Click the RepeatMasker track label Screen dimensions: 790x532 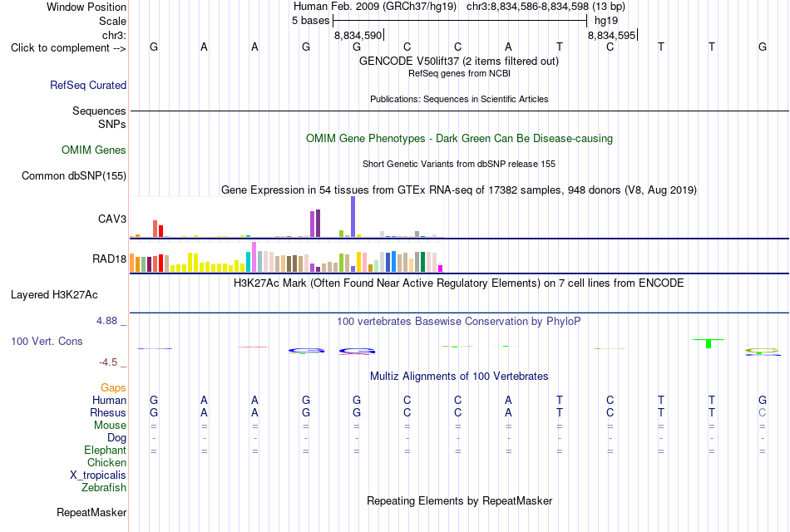pos(91,512)
